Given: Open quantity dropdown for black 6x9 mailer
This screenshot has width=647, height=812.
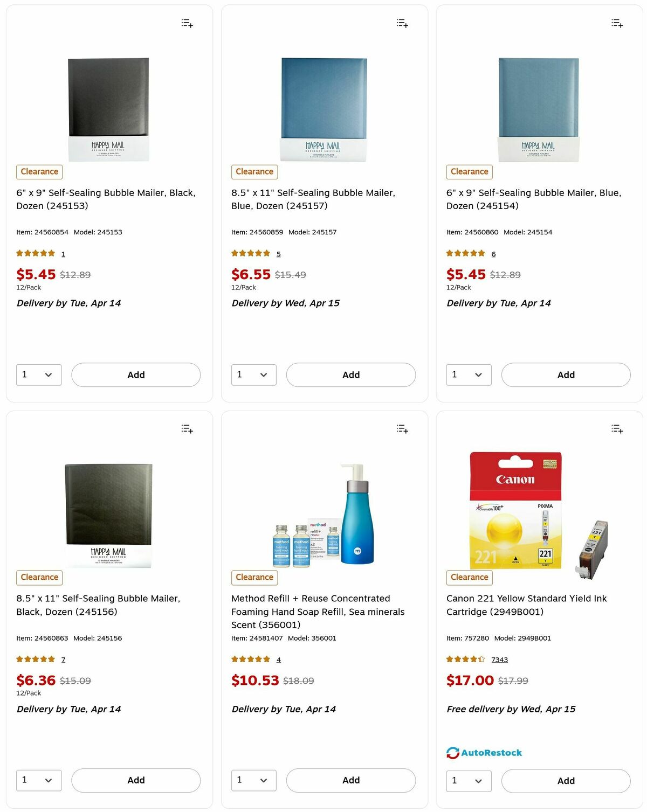Looking at the screenshot, I should (x=38, y=374).
